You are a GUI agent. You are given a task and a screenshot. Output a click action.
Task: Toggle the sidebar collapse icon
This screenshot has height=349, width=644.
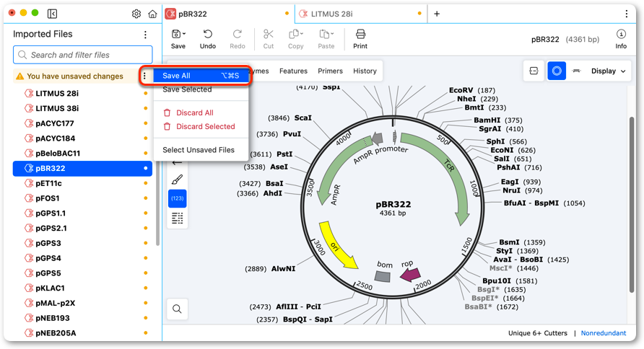(x=52, y=14)
